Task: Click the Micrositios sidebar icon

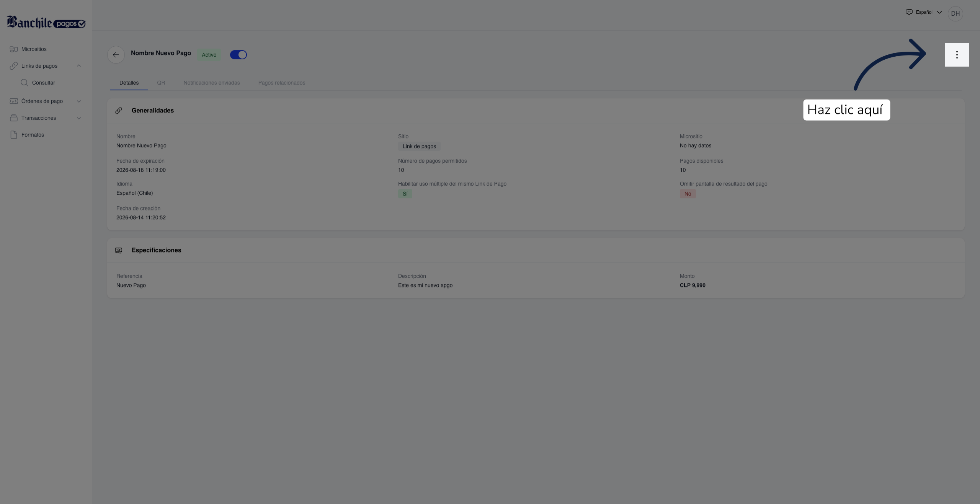Action: 14,49
